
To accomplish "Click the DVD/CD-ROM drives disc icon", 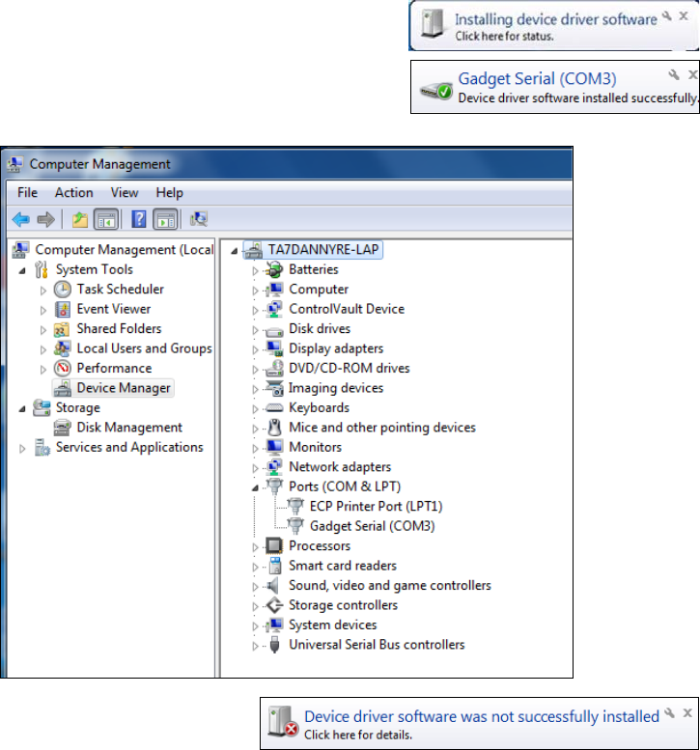I will click(x=274, y=369).
